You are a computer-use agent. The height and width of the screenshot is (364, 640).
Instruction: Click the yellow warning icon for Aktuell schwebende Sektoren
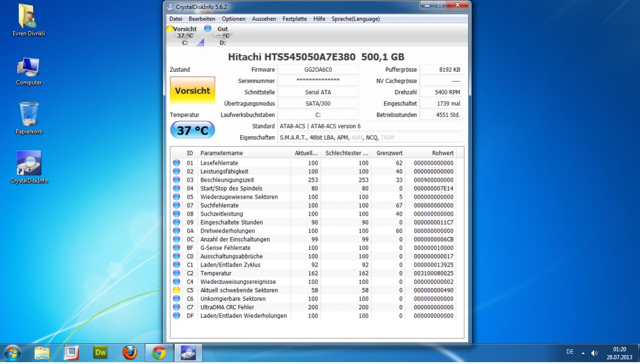[x=177, y=290]
